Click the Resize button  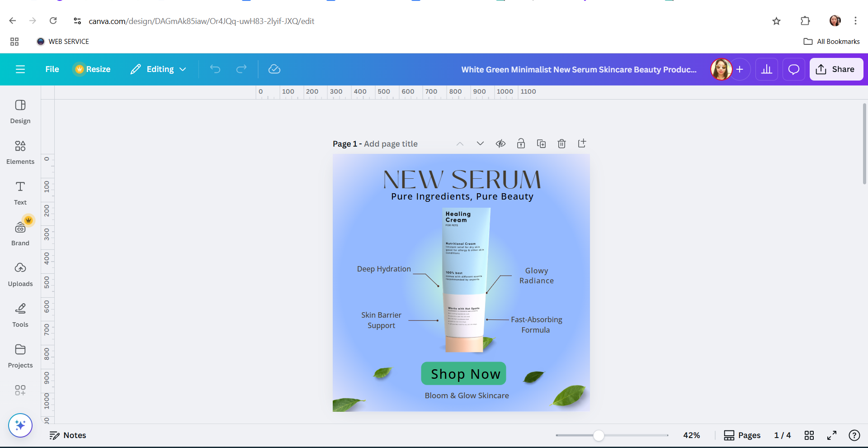pos(93,69)
